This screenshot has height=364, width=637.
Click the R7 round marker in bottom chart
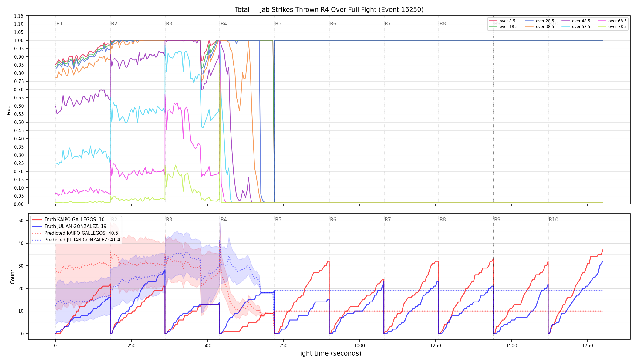[388, 220]
